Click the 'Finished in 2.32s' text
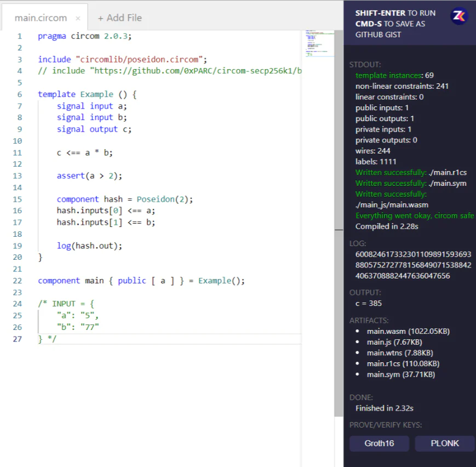 point(385,408)
